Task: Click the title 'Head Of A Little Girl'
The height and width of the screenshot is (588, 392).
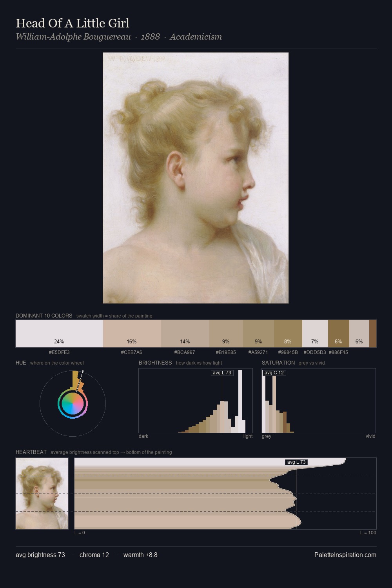Action: click(73, 23)
